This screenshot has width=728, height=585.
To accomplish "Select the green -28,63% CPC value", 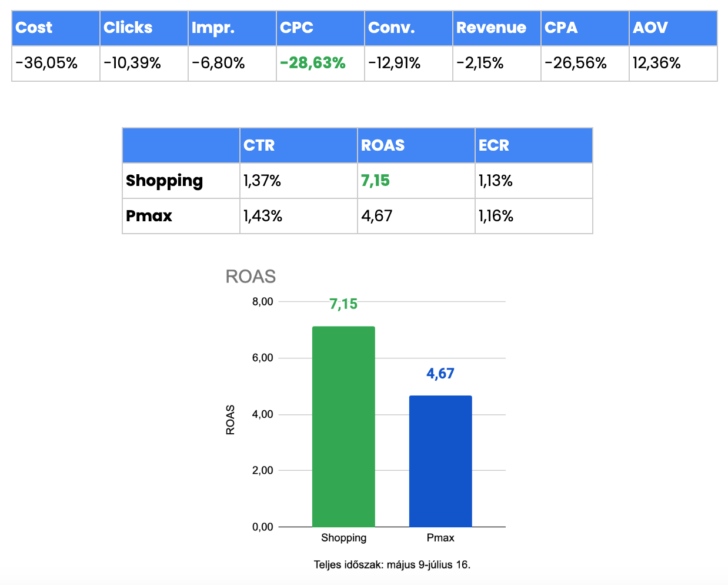I will (x=313, y=63).
